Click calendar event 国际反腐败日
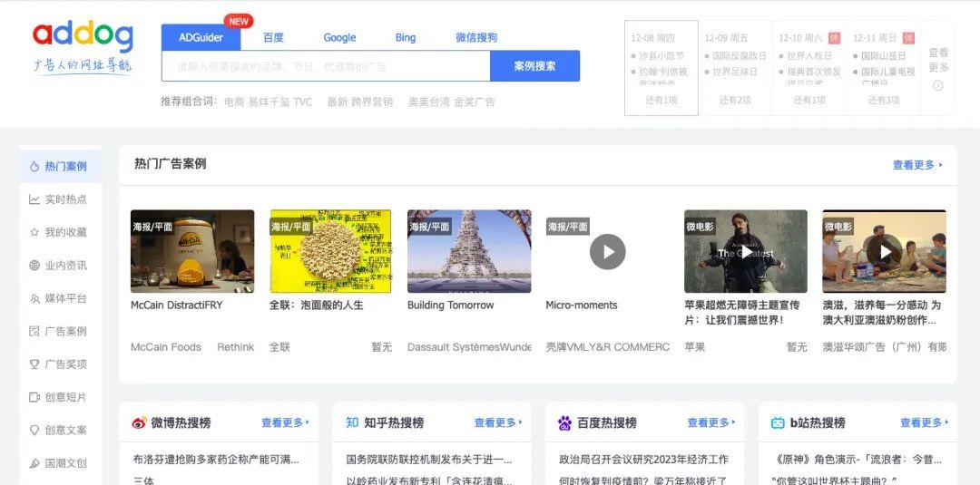This screenshot has height=485, width=980. click(x=740, y=55)
